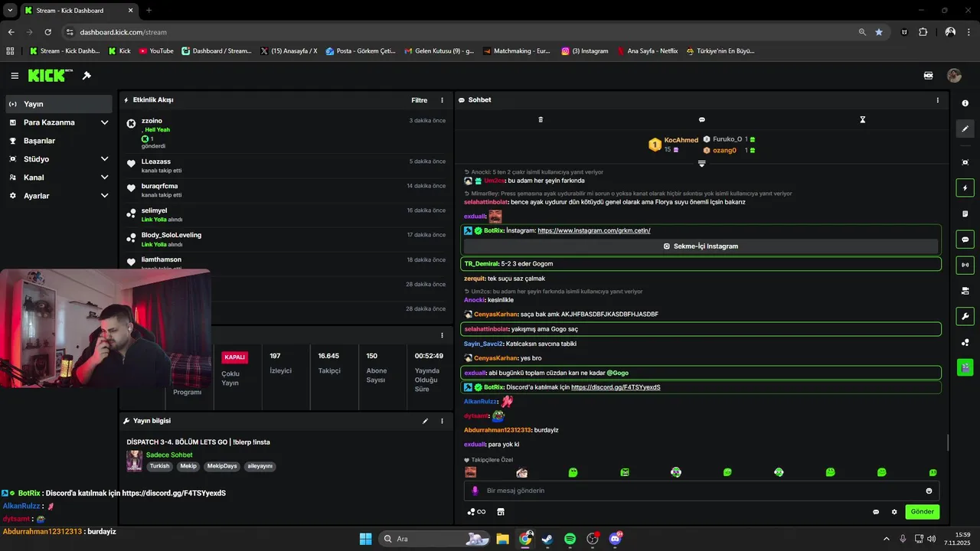
Task: Open Yayın bilgisi three-dot menu
Action: pos(442,421)
